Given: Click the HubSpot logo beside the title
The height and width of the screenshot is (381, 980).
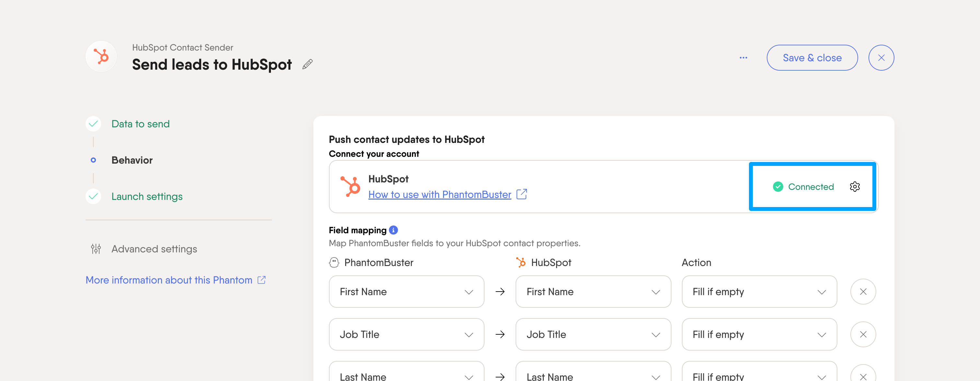Looking at the screenshot, I should [x=101, y=57].
